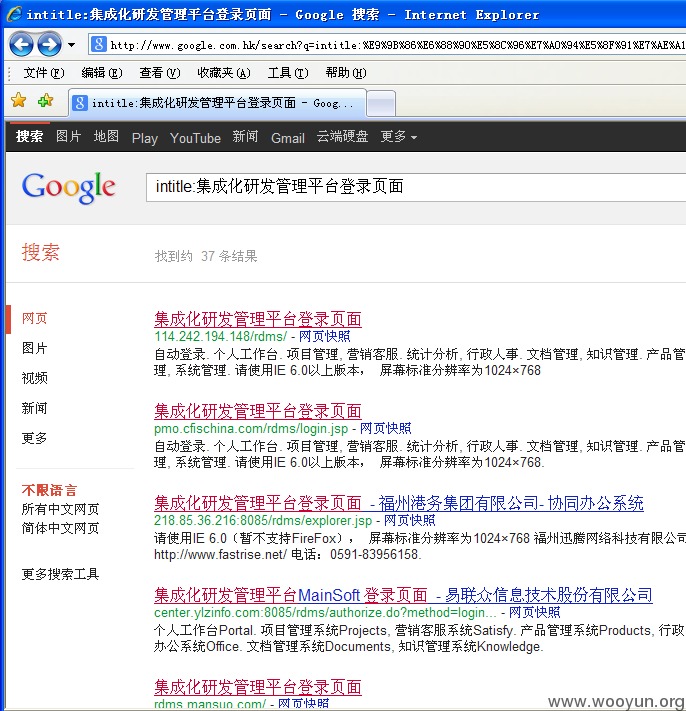Click the Favorites star icon
The width and height of the screenshot is (686, 711).
click(19, 100)
